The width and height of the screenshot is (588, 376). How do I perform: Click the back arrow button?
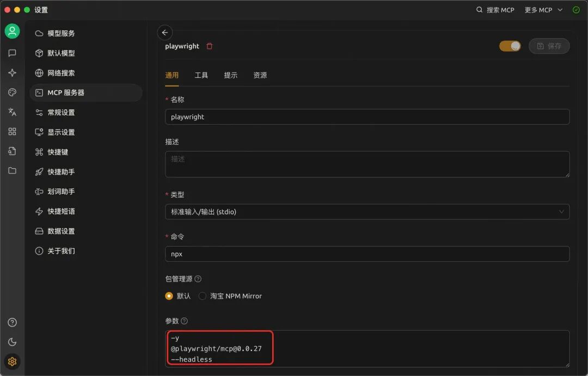(164, 33)
